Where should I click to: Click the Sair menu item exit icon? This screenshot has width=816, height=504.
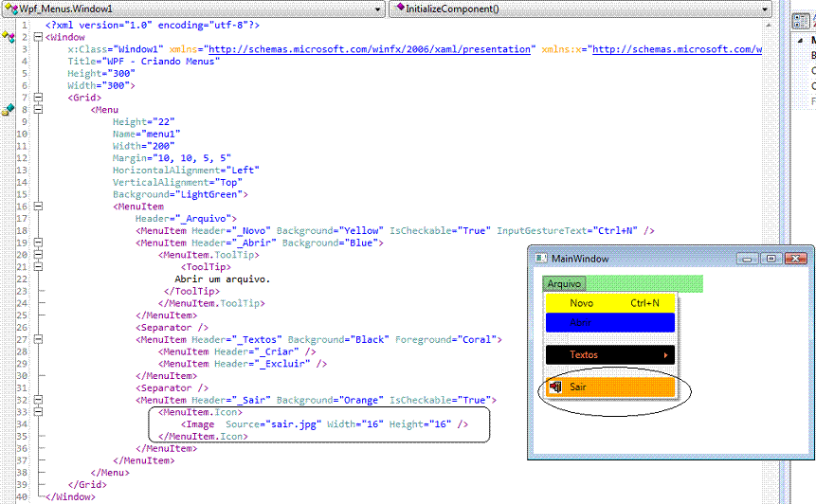[555, 387]
